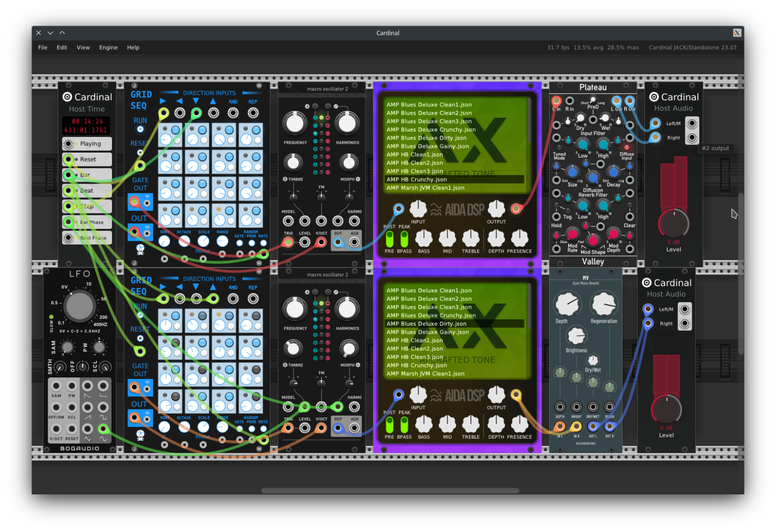Click the Left/M input jack on upper Host Audio
Screen dimensions: 776x532
pyautogui.click(x=655, y=123)
